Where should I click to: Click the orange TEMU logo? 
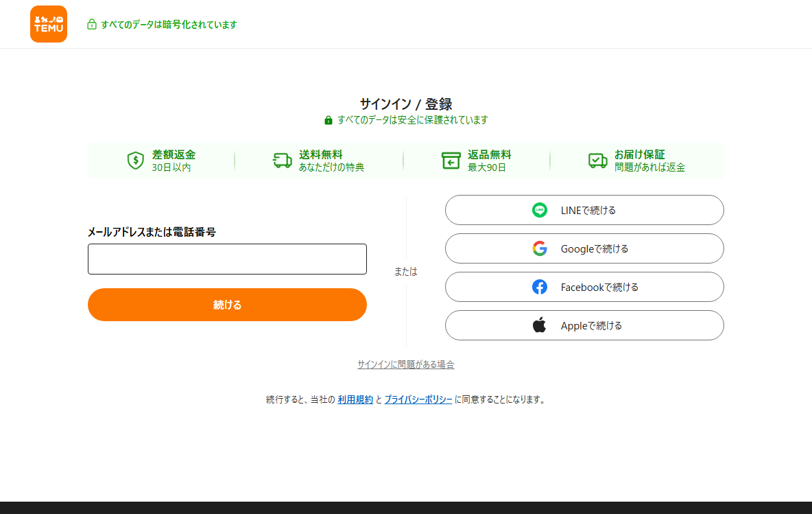[49, 24]
